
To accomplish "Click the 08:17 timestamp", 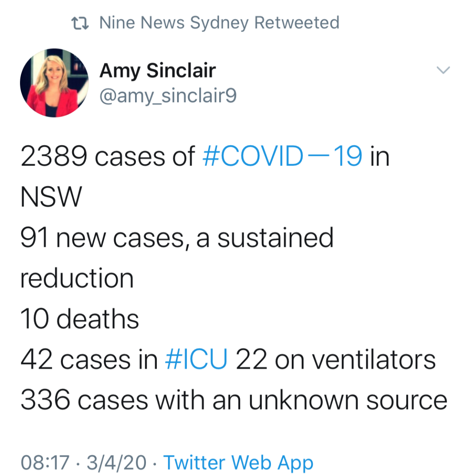I will pos(45,463).
